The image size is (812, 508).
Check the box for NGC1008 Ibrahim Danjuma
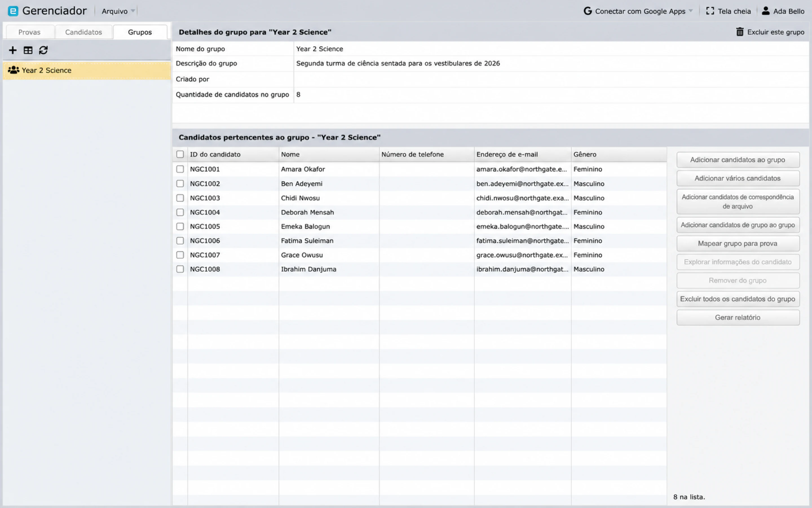(x=180, y=269)
